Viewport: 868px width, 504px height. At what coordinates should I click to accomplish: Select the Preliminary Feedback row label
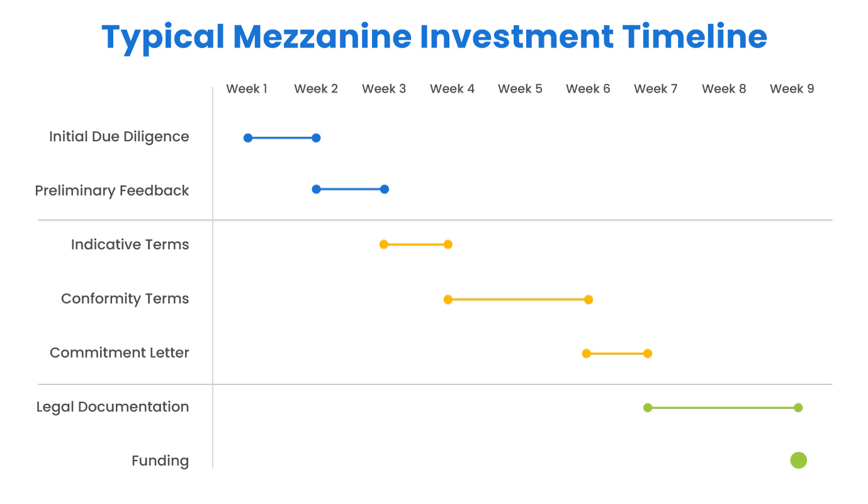tap(112, 191)
